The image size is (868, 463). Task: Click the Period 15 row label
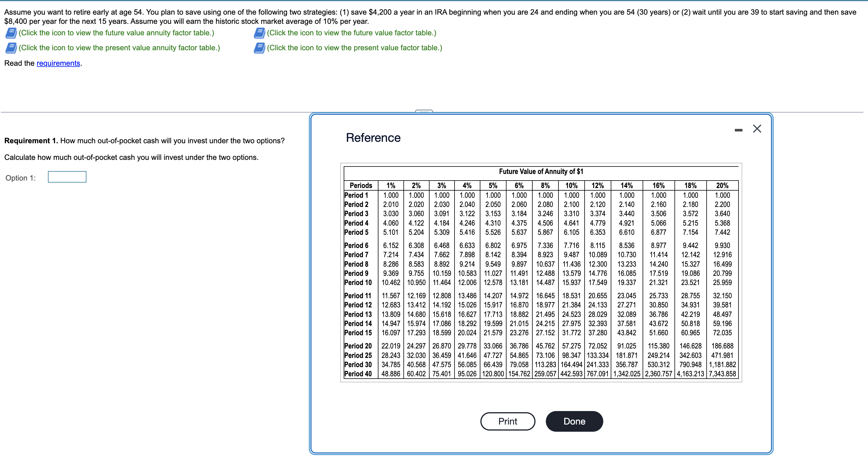click(x=358, y=333)
